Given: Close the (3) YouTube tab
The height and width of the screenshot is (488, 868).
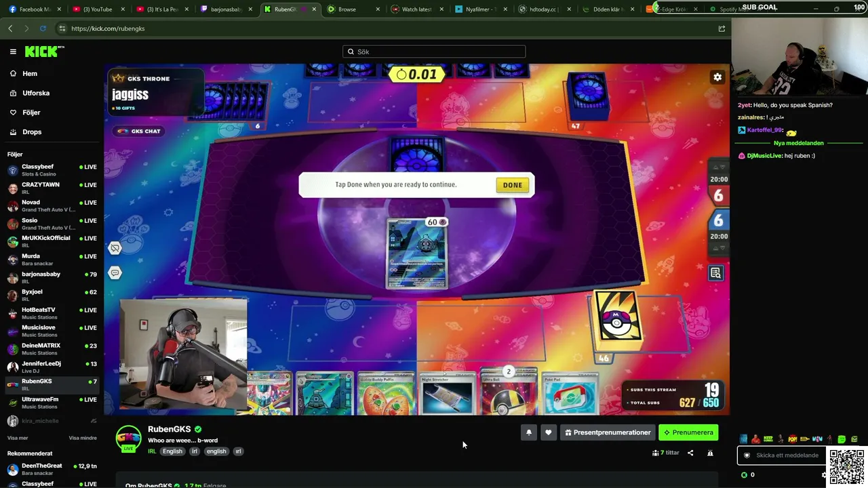Looking at the screenshot, I should pos(123,9).
